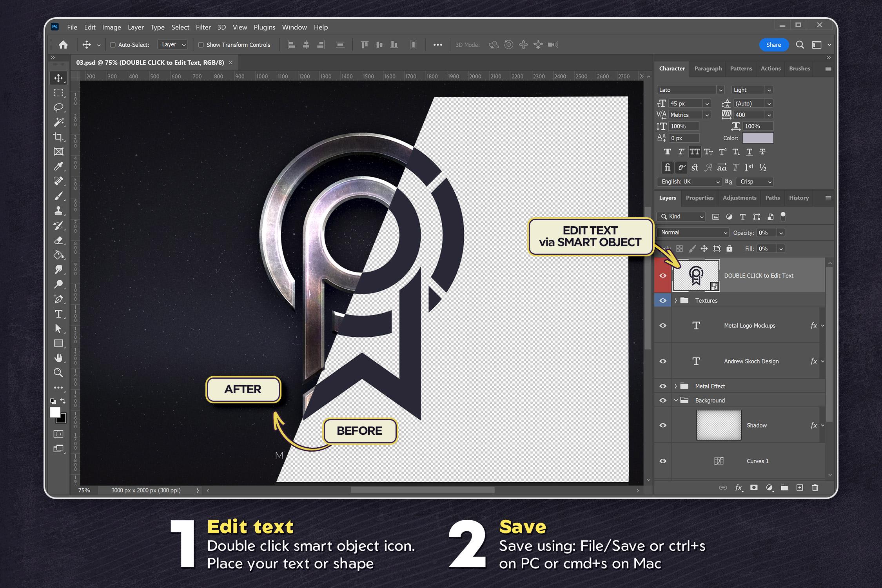Apply small caps formatting in Character panel

[x=708, y=152]
